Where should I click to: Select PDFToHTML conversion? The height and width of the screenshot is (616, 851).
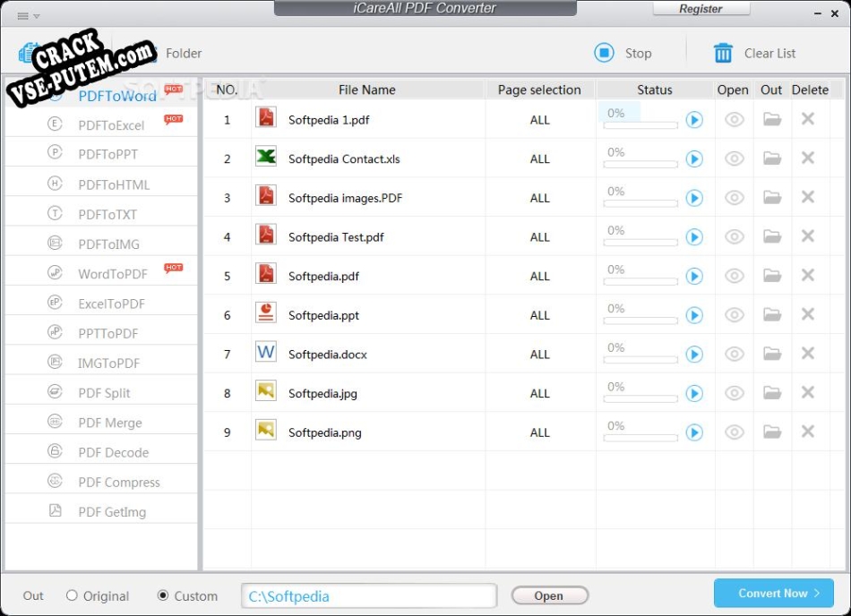[101, 184]
